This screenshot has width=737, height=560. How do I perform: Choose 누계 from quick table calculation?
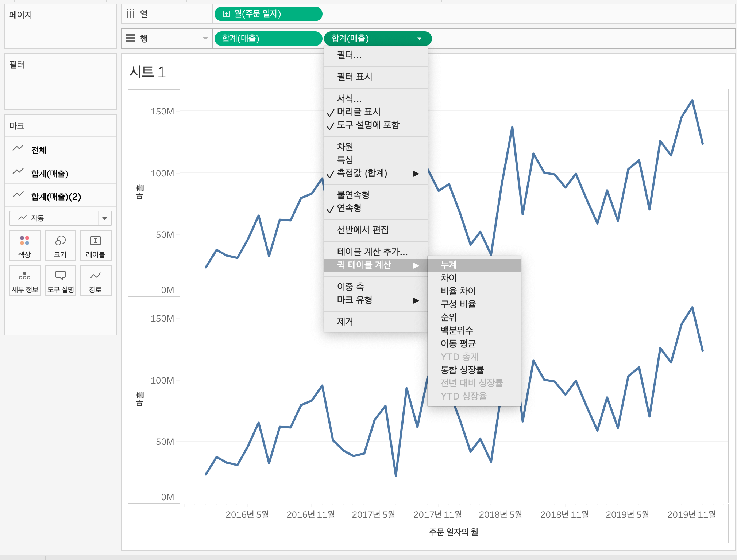pos(449,265)
